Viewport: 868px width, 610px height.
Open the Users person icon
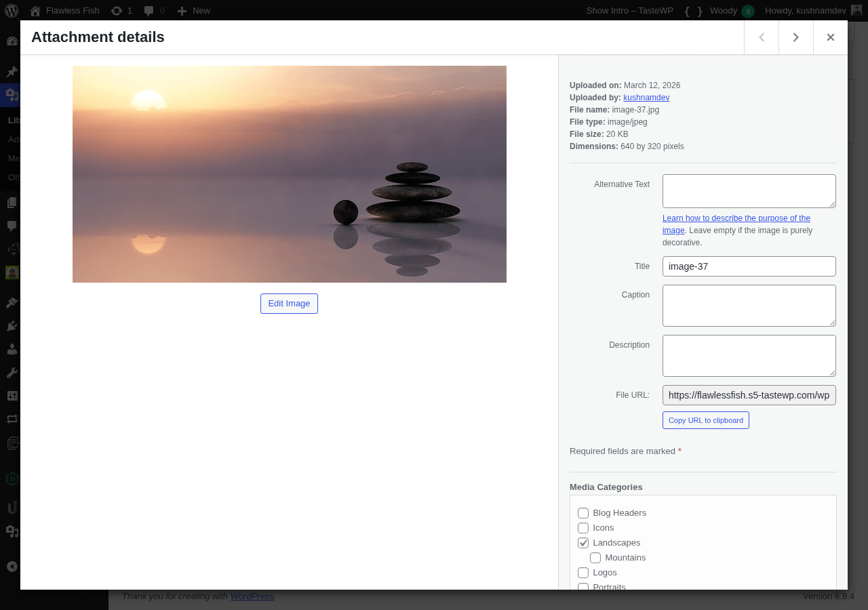pos(11,348)
